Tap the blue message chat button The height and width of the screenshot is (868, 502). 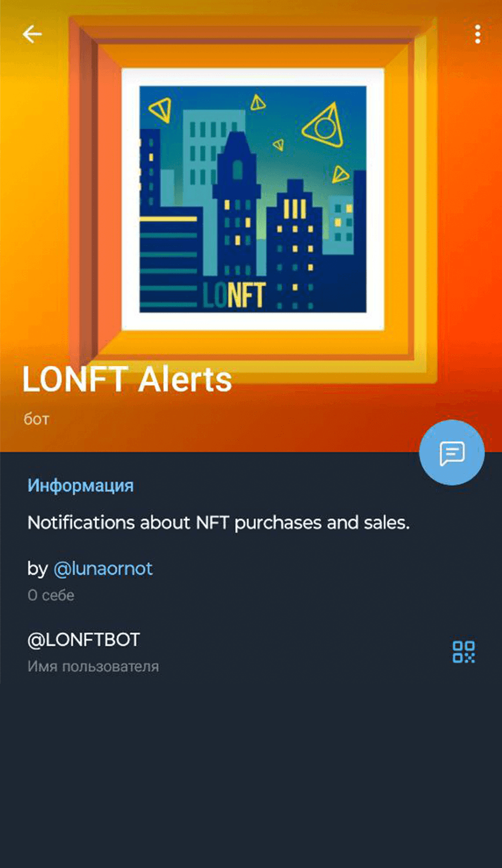[x=452, y=453]
